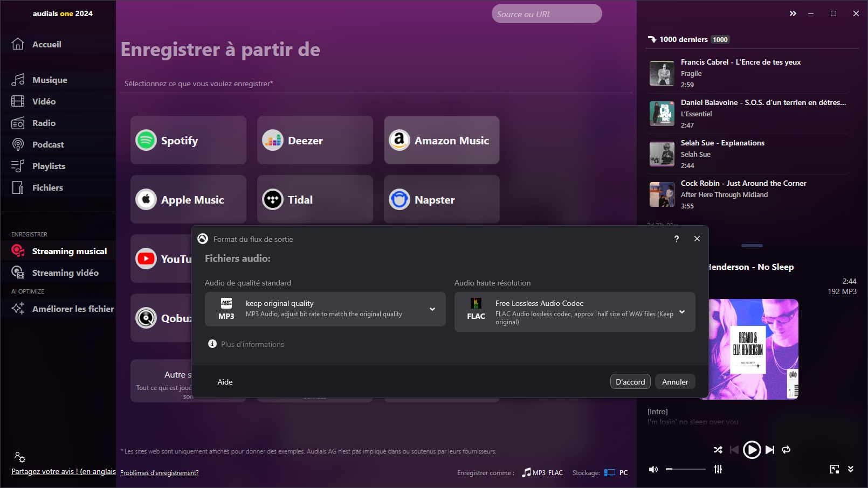Skip to the previous track
868x488 pixels.
734,450
